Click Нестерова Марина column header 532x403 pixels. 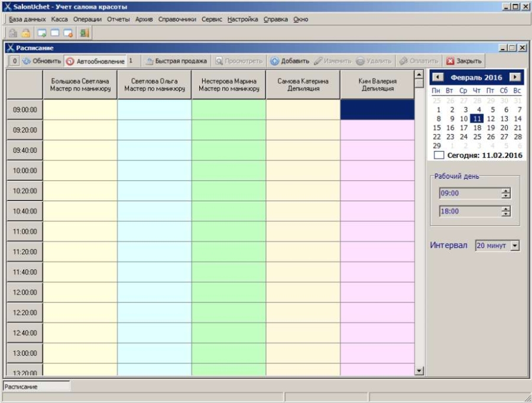(x=229, y=85)
